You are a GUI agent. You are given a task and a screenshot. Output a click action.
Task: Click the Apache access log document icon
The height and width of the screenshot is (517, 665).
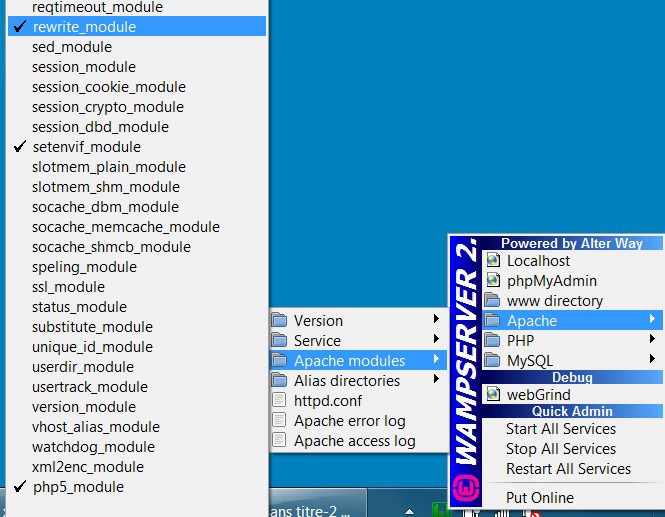(279, 440)
